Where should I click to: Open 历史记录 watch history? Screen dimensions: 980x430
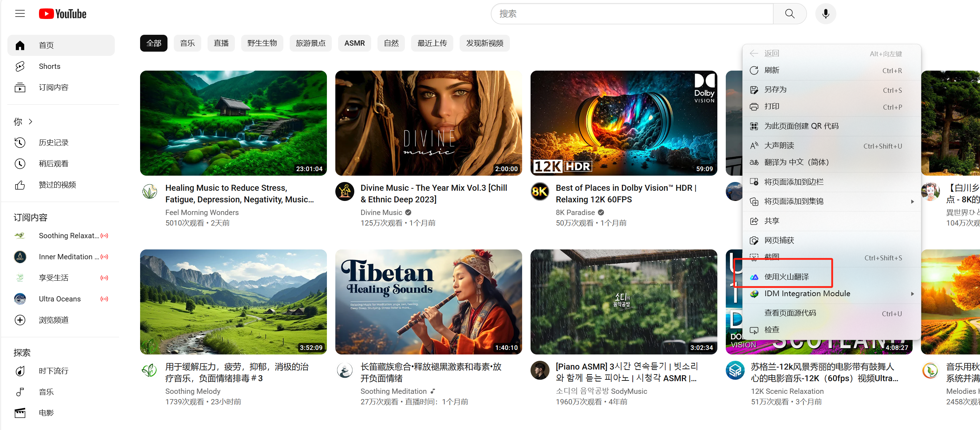(61, 142)
